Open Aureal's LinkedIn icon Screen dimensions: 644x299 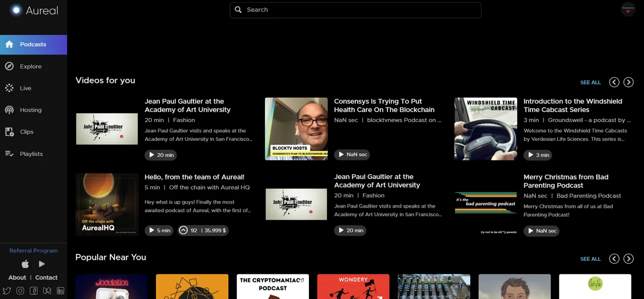(60, 290)
